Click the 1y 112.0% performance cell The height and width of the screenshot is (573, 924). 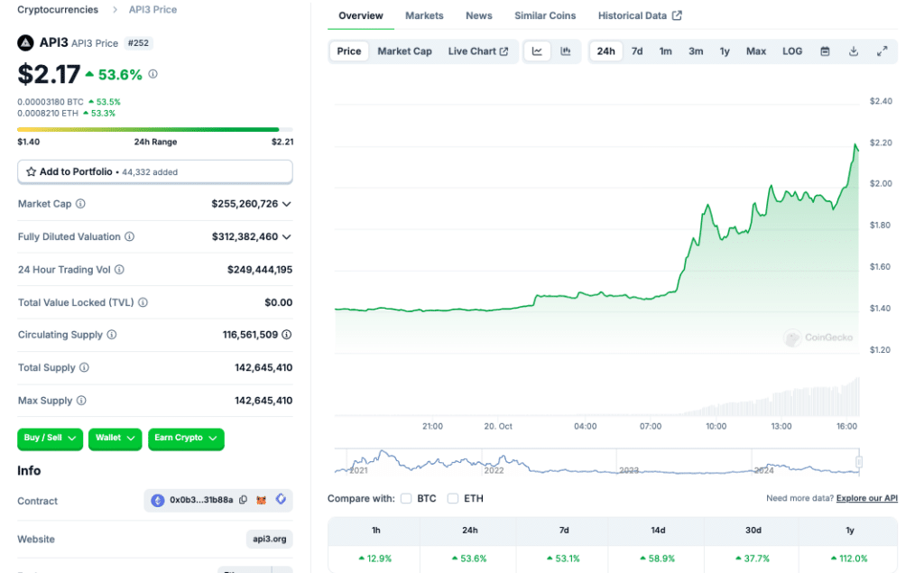click(849, 559)
